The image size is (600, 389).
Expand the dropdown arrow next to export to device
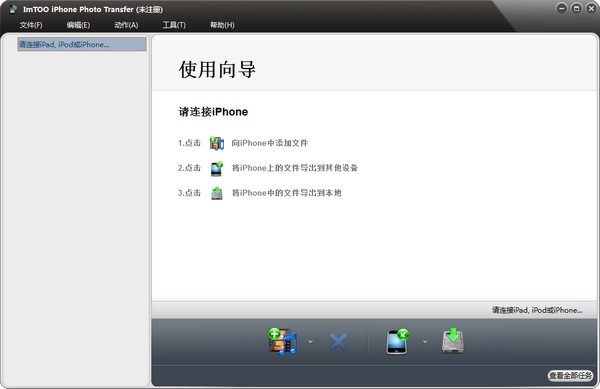point(425,342)
